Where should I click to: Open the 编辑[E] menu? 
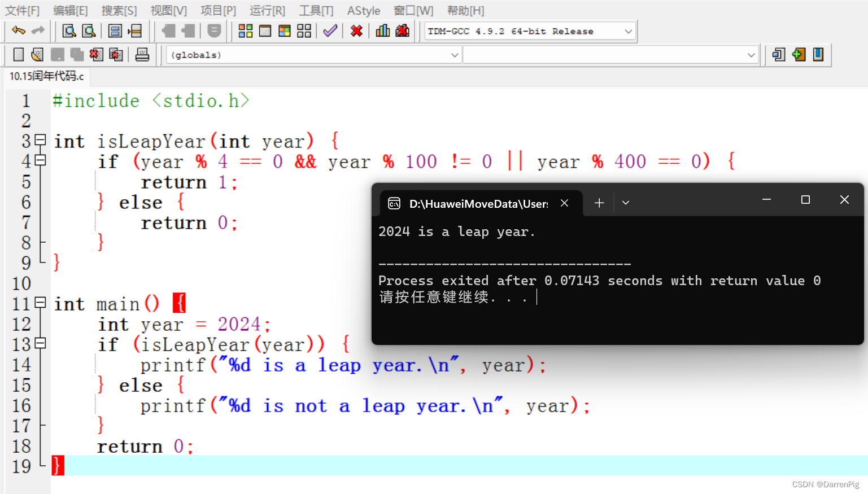[71, 11]
